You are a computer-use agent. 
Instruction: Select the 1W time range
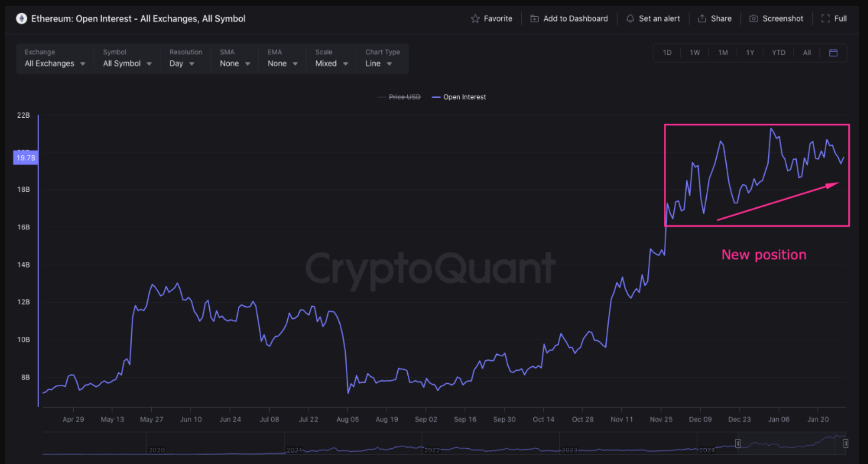pyautogui.click(x=695, y=53)
